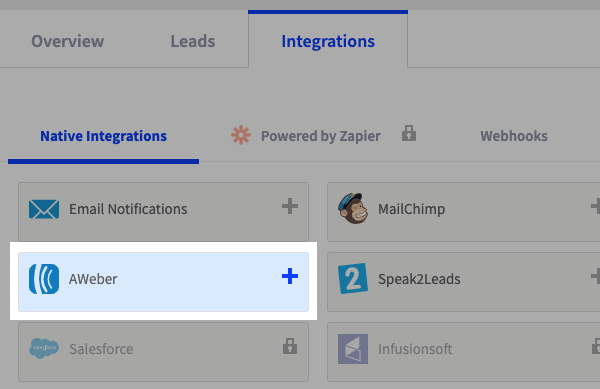Add AWeber integration with blue plus
Screen dimensions: 600x389
point(290,276)
